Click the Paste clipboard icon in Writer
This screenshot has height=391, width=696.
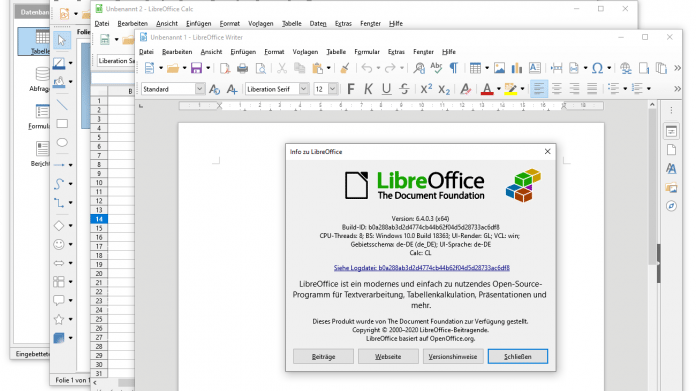coord(317,68)
